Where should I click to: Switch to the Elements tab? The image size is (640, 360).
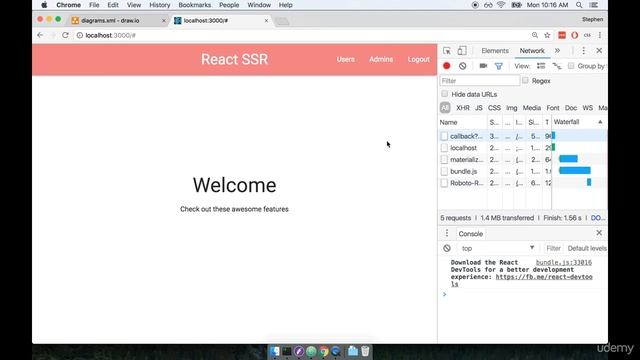495,51
